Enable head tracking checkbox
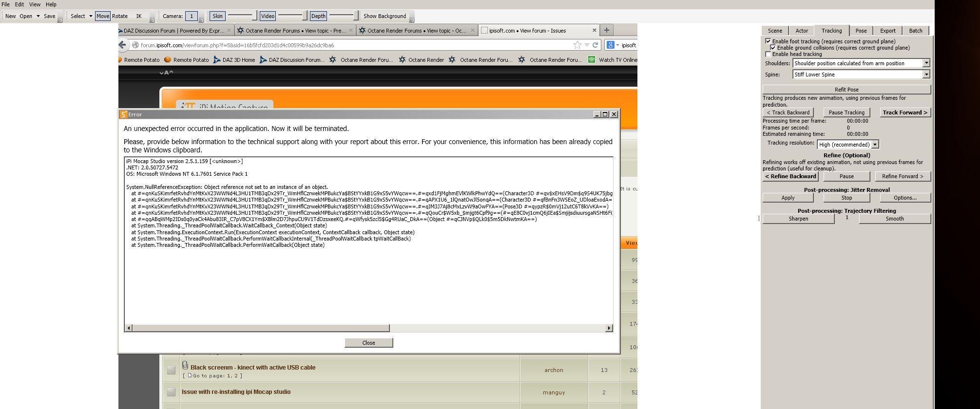The width and height of the screenshot is (980, 409). coord(769,54)
